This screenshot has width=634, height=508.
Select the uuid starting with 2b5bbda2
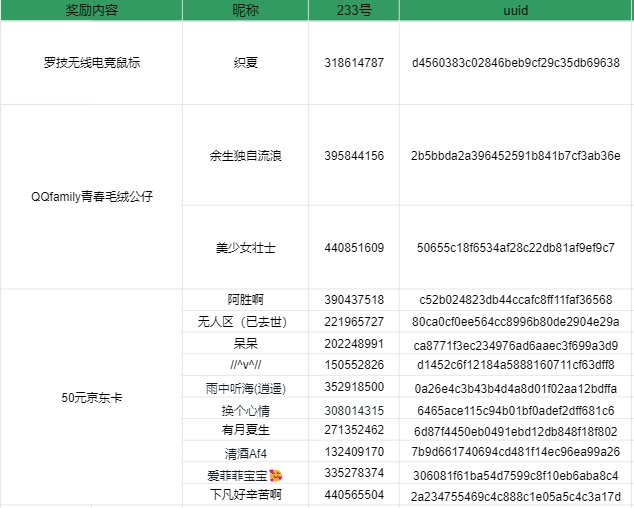tap(515, 156)
